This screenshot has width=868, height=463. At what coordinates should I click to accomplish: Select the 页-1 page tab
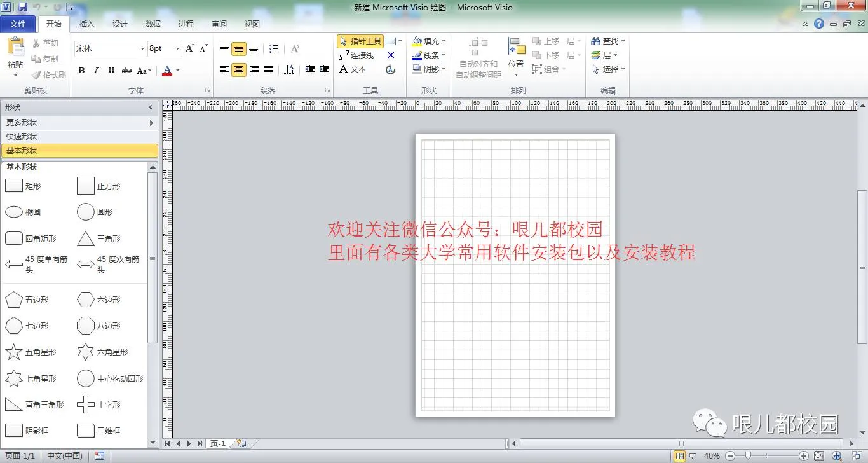click(x=218, y=443)
